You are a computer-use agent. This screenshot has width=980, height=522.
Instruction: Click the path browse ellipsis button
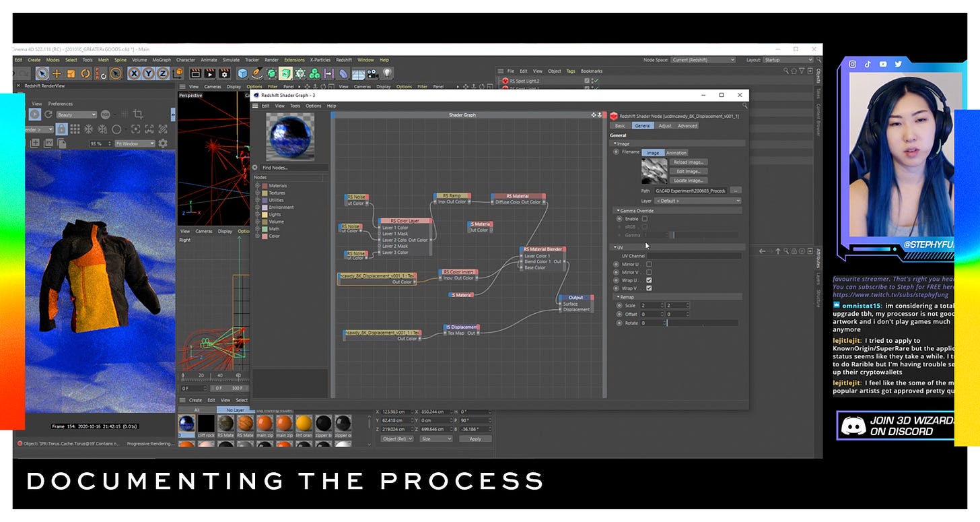coord(735,191)
